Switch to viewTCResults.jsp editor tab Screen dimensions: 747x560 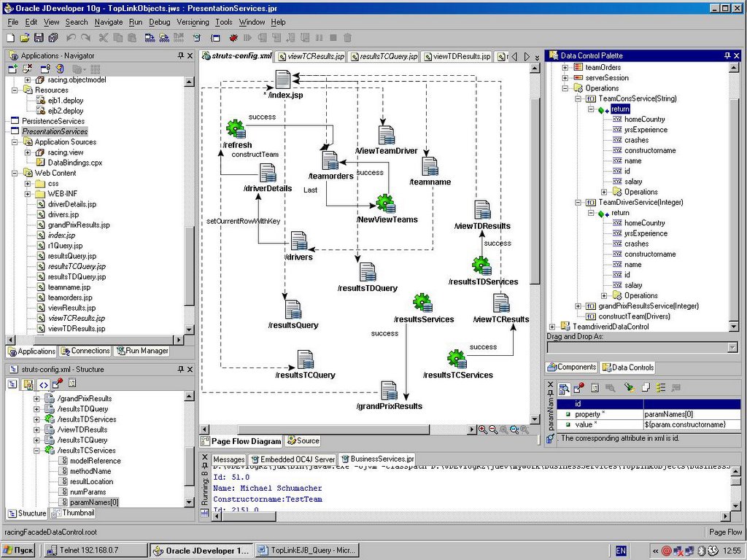tap(311, 56)
